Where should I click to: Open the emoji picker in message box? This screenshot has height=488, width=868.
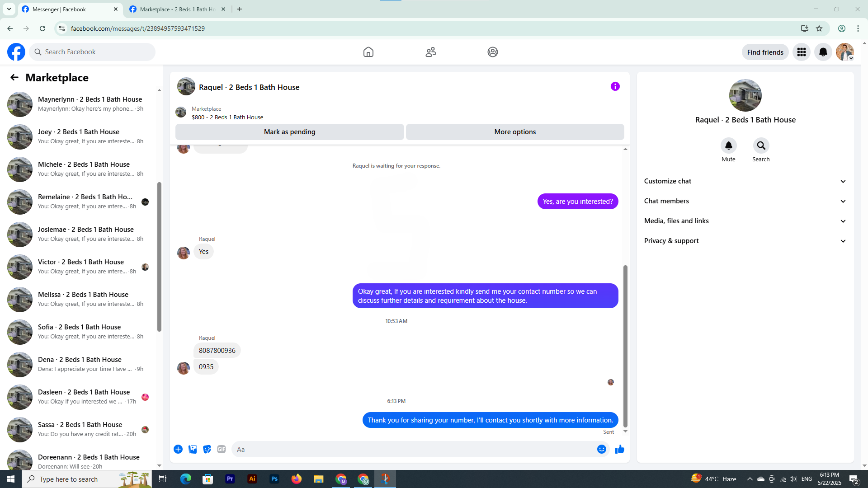tap(602, 449)
